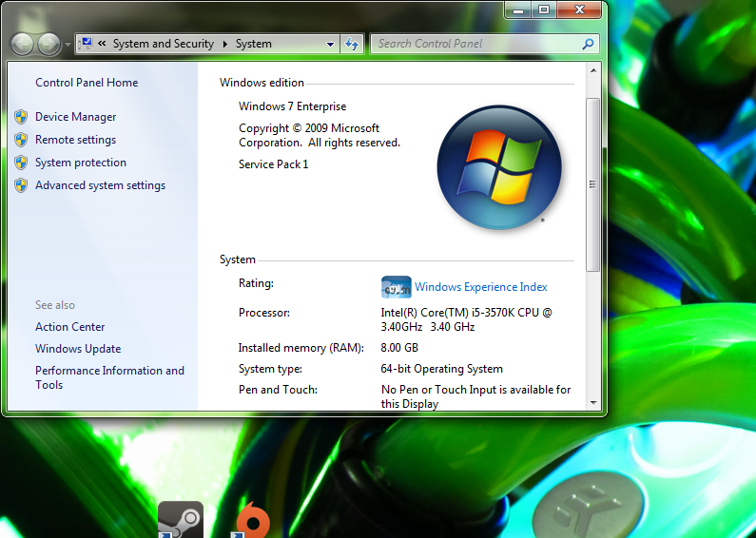Screen dimensions: 756x538
Task: Expand arrow between System and Security and System
Action: click(224, 44)
